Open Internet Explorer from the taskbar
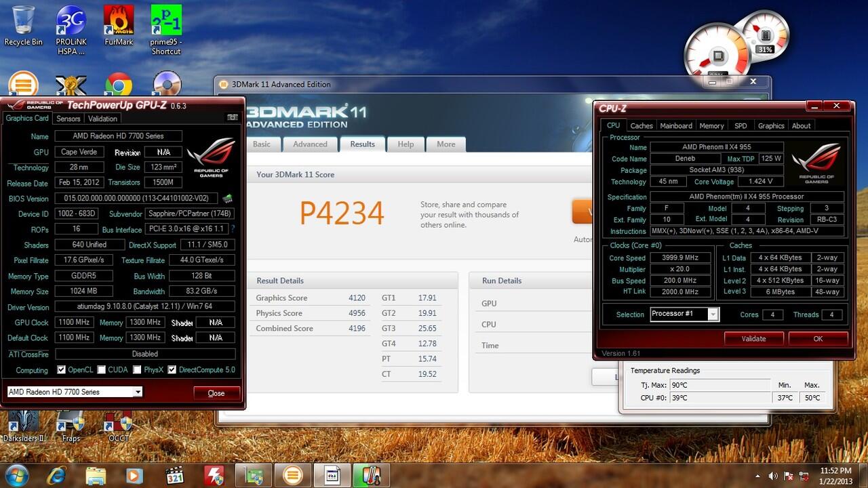Image resolution: width=868 pixels, height=488 pixels. (x=56, y=474)
